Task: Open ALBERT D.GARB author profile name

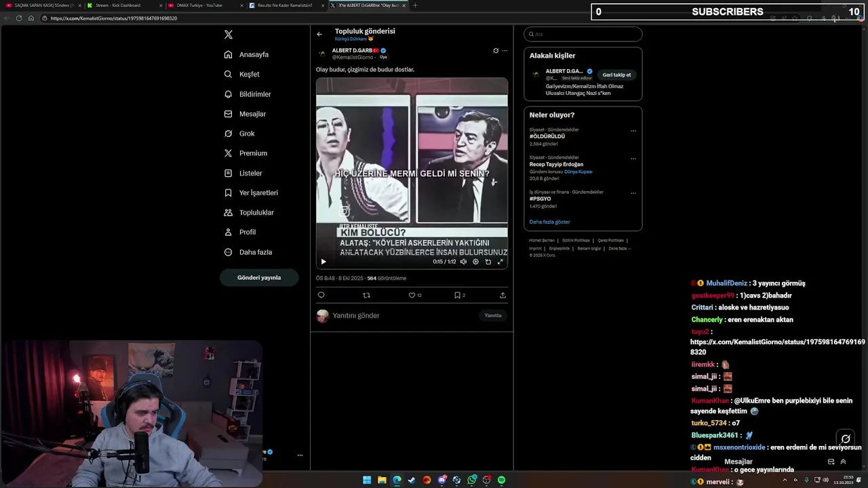Action: (x=351, y=51)
